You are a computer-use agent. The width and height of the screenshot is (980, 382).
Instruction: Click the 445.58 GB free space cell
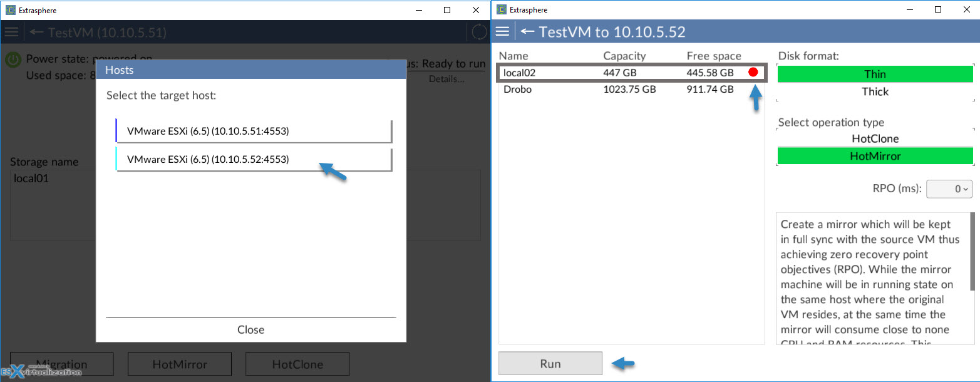[710, 73]
